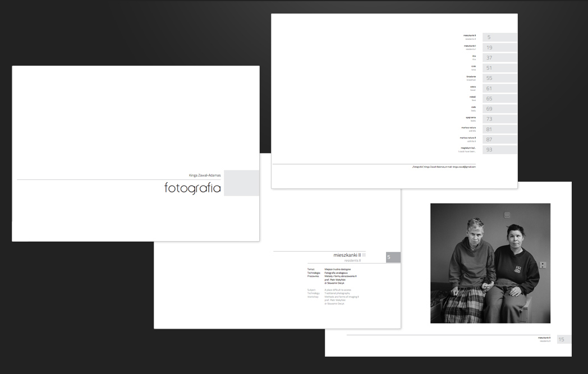Image resolution: width=588 pixels, height=374 pixels.
Task: Open contents entry numbered 51
Action: [x=499, y=68]
